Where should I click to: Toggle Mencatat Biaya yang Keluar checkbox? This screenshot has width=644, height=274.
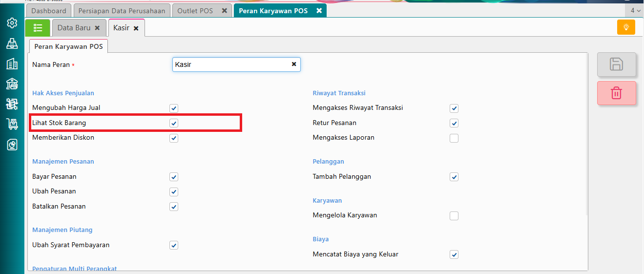pos(454,254)
